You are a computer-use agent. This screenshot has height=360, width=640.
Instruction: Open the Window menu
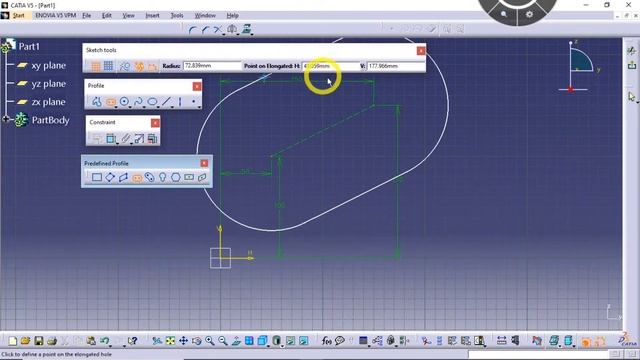point(205,16)
